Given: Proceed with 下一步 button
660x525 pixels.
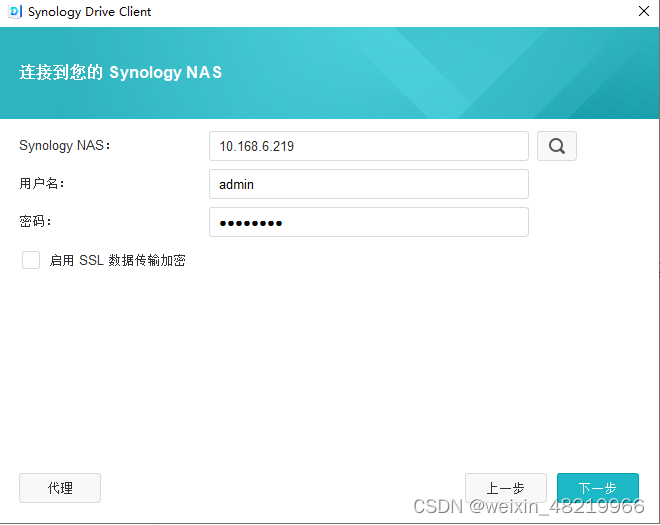Looking at the screenshot, I should point(598,488).
